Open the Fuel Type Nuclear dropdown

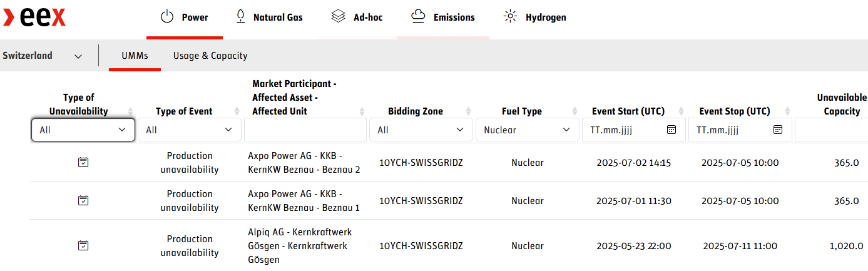[x=528, y=130]
